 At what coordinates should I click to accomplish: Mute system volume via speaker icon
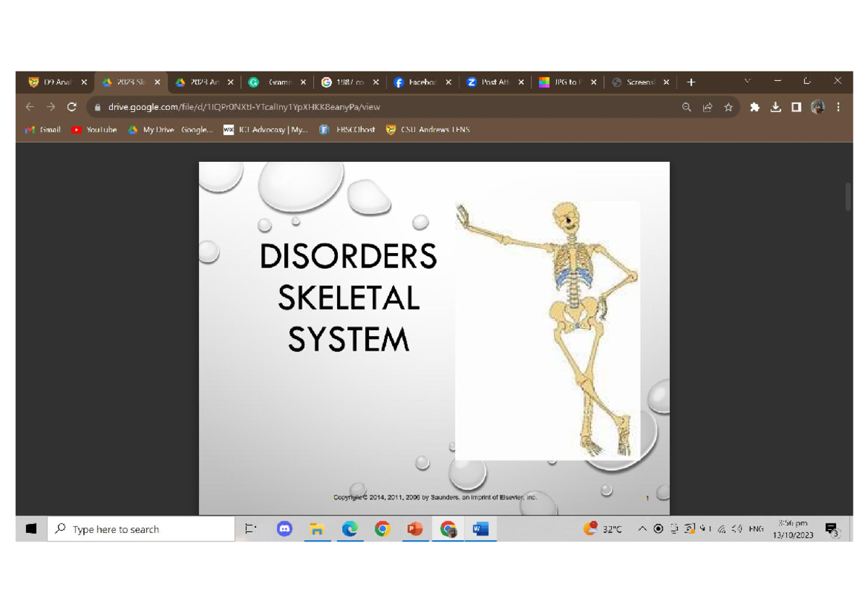pyautogui.click(x=736, y=528)
